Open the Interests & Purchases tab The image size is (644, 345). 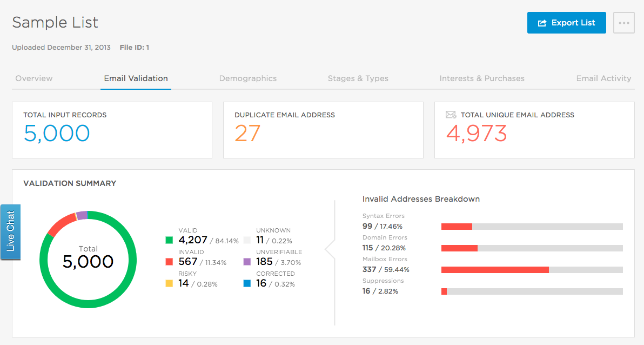pyautogui.click(x=482, y=78)
